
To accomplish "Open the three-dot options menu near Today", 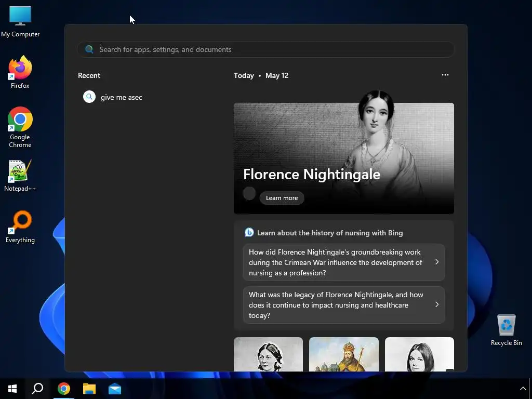I will click(x=445, y=75).
